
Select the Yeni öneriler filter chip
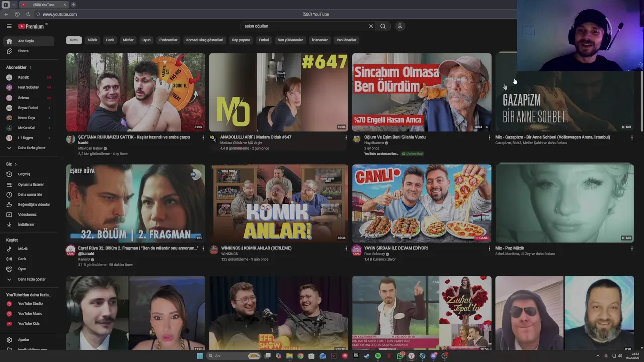tap(346, 40)
